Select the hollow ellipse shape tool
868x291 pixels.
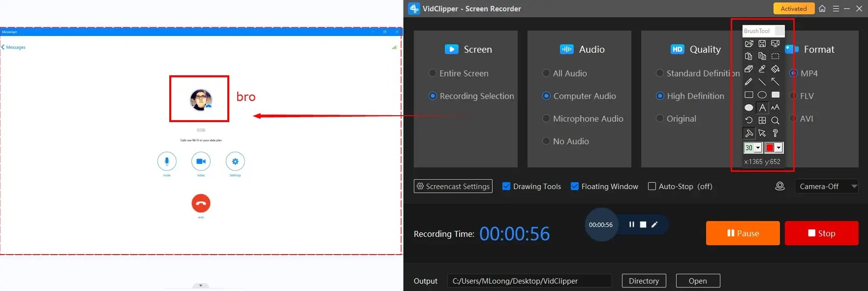coord(762,95)
